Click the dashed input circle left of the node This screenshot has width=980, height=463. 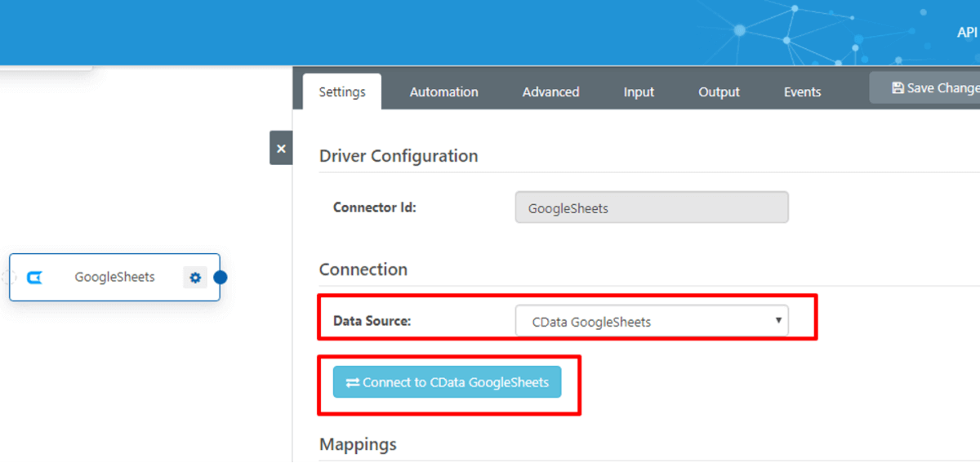tap(9, 278)
